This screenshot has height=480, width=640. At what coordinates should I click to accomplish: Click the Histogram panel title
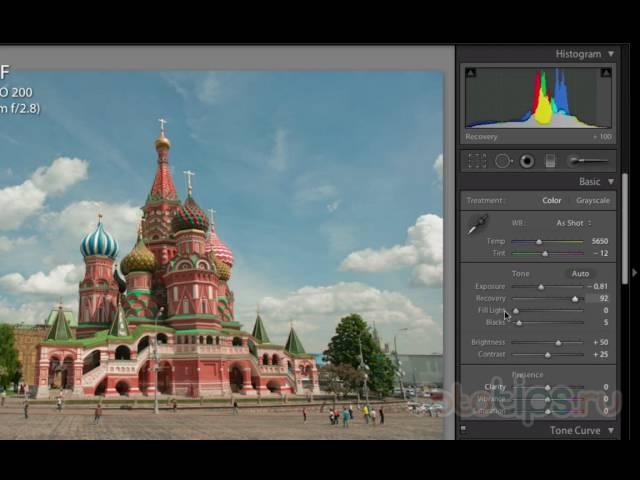tap(578, 54)
